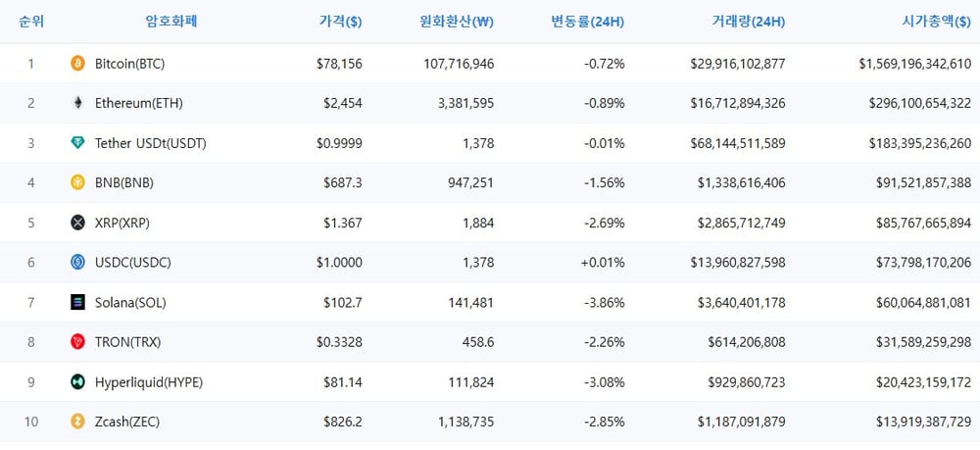
Task: Sort by 가격($) column header
Action: point(341,22)
